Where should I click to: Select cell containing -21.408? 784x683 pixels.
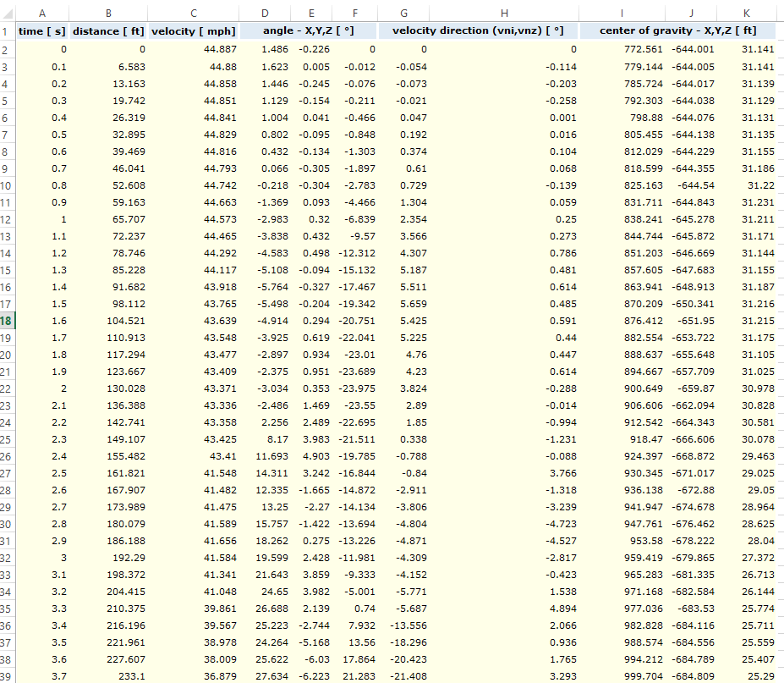tap(403, 676)
